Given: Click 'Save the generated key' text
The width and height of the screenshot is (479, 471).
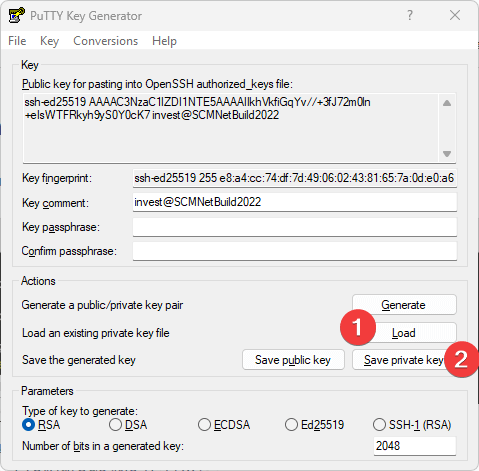Looking at the screenshot, I should (x=79, y=360).
